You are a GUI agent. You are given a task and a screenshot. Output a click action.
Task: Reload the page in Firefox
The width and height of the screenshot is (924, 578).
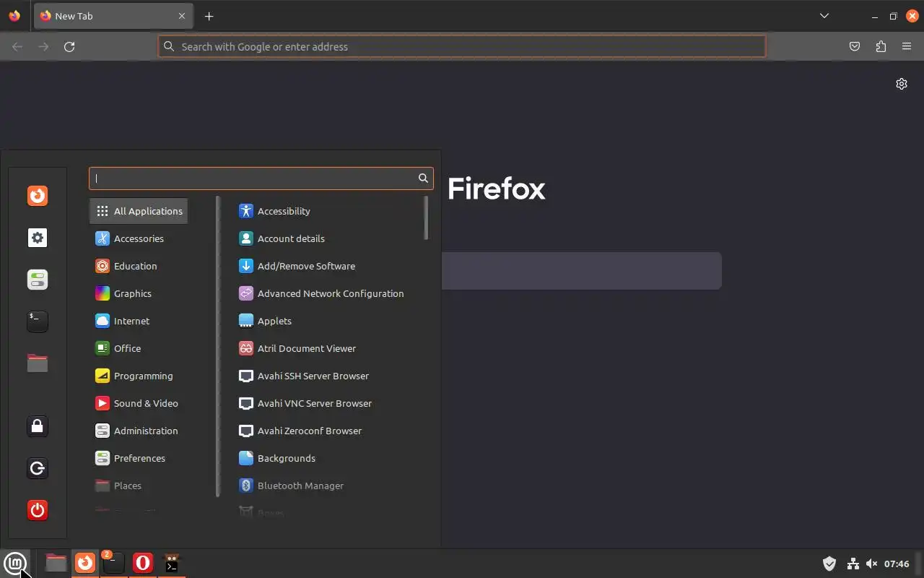click(x=69, y=46)
